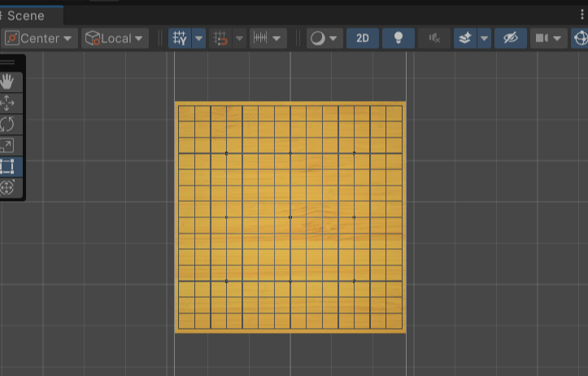Select the Move tool
This screenshot has width=588, height=376.
click(7, 103)
